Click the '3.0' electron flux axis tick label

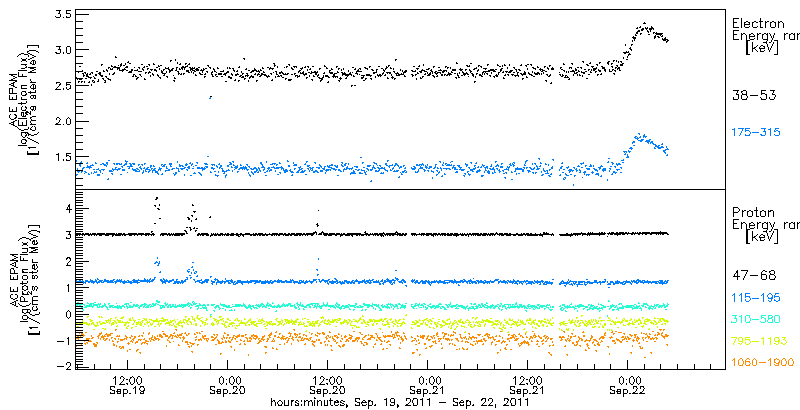[x=63, y=50]
